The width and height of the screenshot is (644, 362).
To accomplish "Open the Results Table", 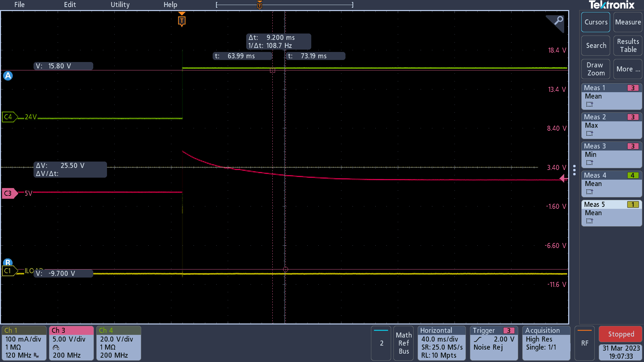I will [628, 46].
